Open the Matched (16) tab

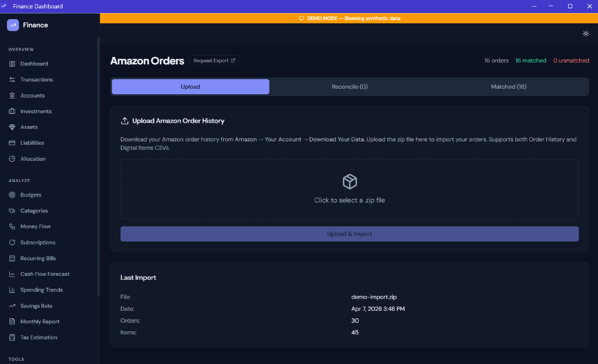pyautogui.click(x=509, y=86)
